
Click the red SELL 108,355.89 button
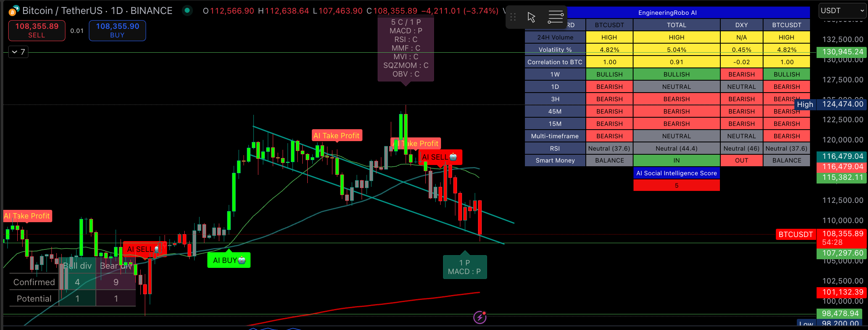pos(37,30)
